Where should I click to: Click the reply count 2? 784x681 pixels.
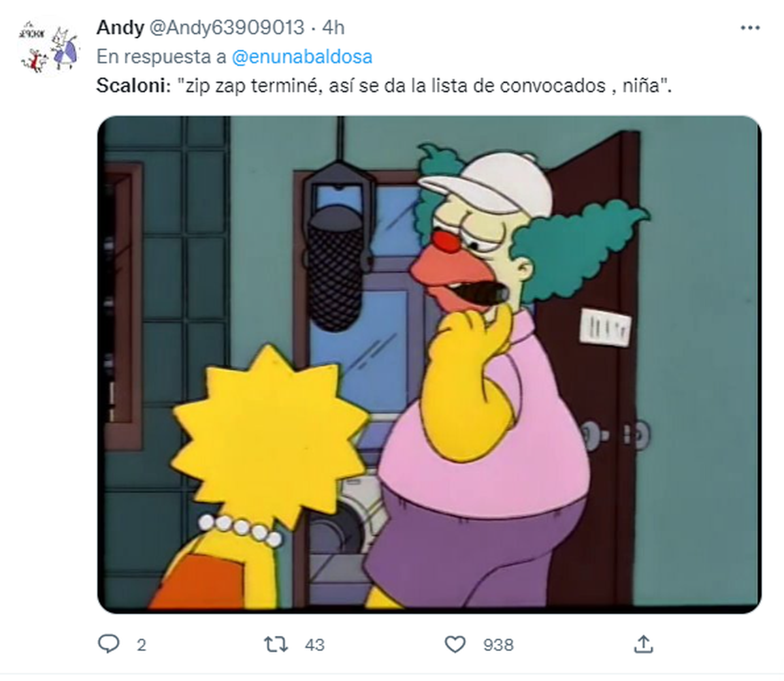141,645
